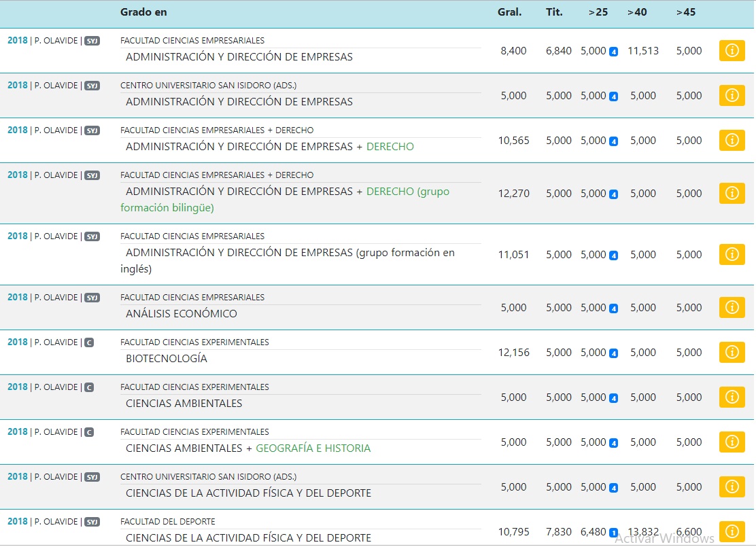
Task: Click info icon for Geografía e Historia row
Action: 732,442
